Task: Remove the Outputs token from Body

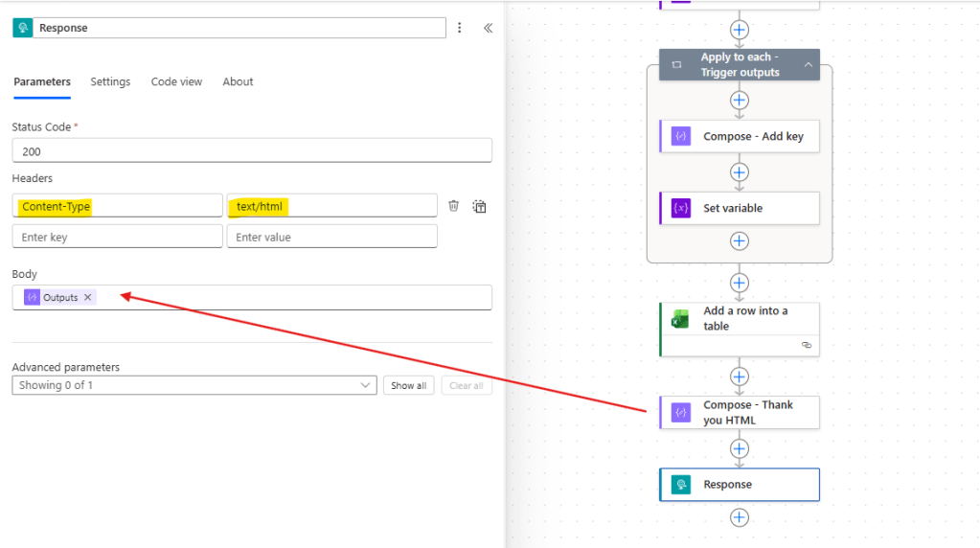Action: [88, 297]
